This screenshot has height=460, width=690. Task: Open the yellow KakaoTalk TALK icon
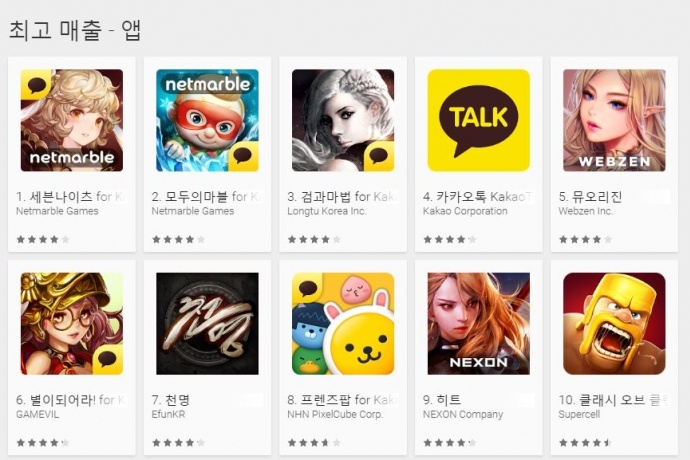[478, 120]
